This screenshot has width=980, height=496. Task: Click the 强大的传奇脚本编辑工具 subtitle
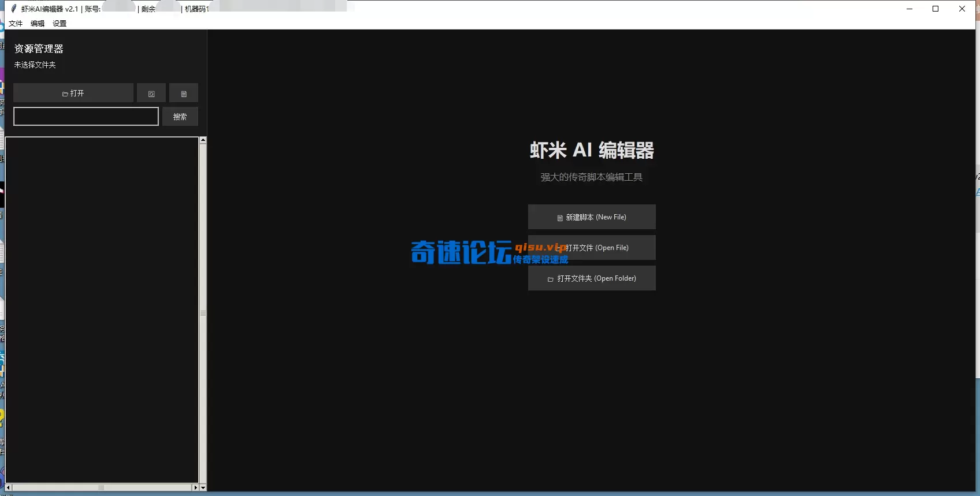pyautogui.click(x=592, y=177)
